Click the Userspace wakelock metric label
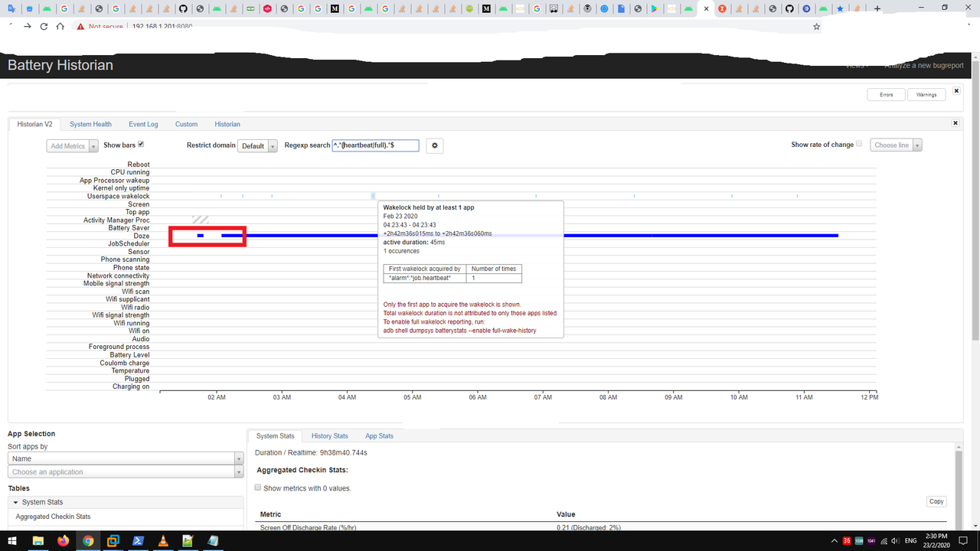980x551 pixels. 118,197
